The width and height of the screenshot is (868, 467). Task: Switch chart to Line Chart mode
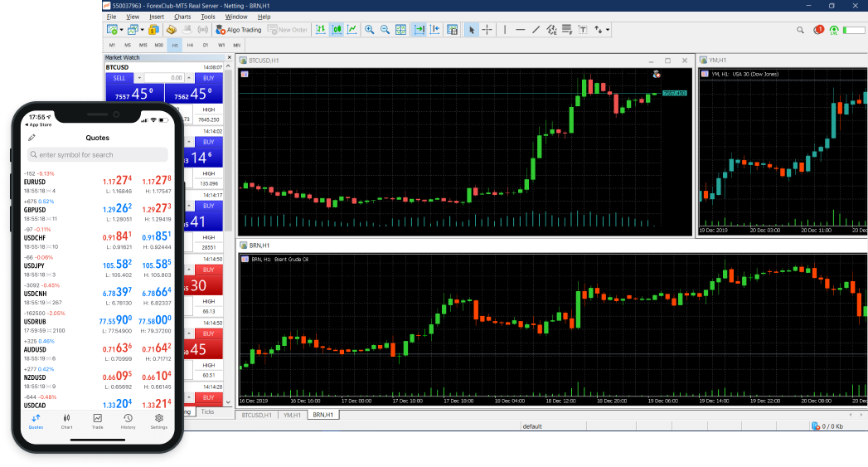352,30
